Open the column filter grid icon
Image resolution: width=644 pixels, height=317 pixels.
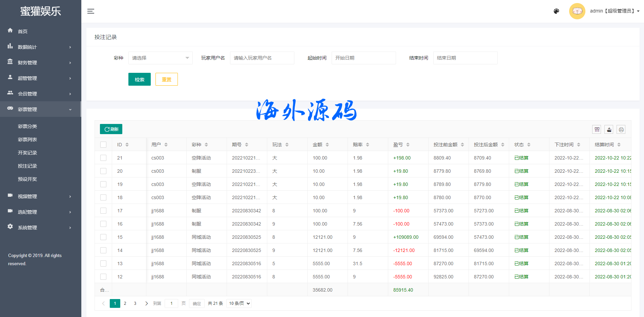[x=597, y=129]
